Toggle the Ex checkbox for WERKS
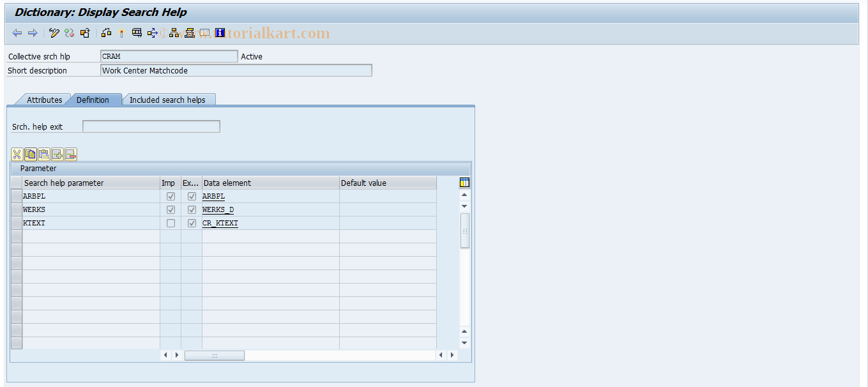868x387 pixels. (192, 209)
